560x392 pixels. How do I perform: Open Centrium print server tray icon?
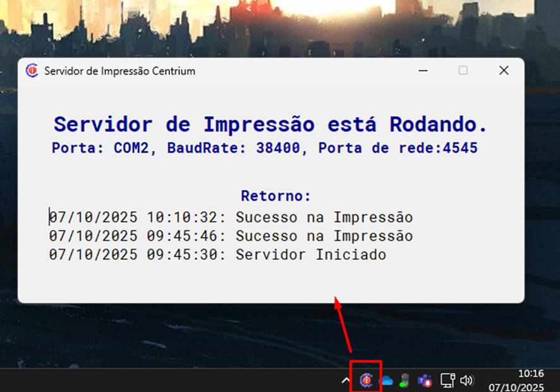click(365, 380)
